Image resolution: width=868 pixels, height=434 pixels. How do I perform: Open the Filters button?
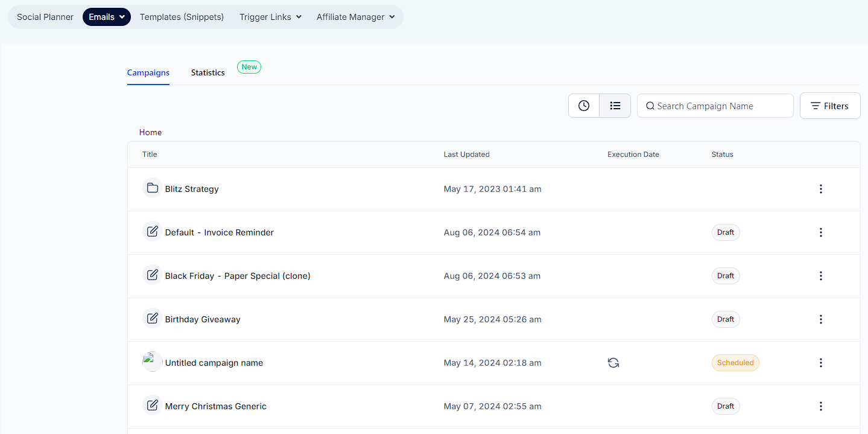coord(830,106)
